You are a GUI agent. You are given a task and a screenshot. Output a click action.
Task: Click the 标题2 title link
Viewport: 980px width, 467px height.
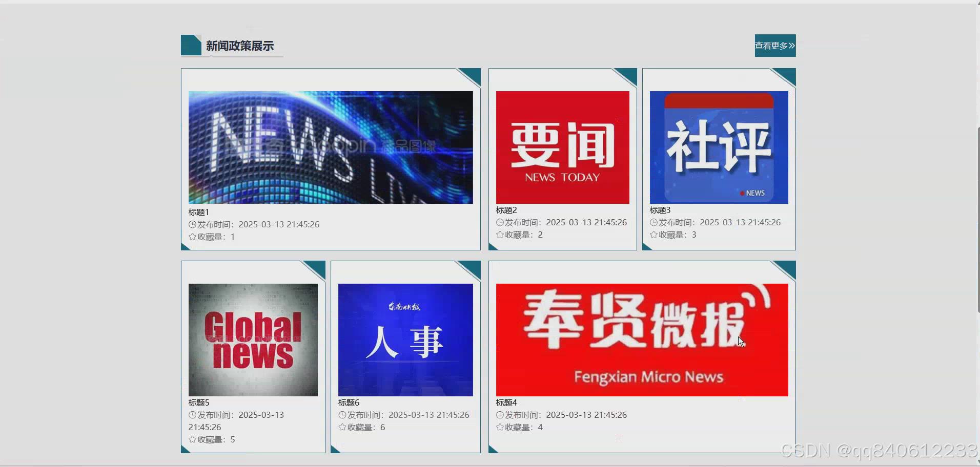[506, 210]
